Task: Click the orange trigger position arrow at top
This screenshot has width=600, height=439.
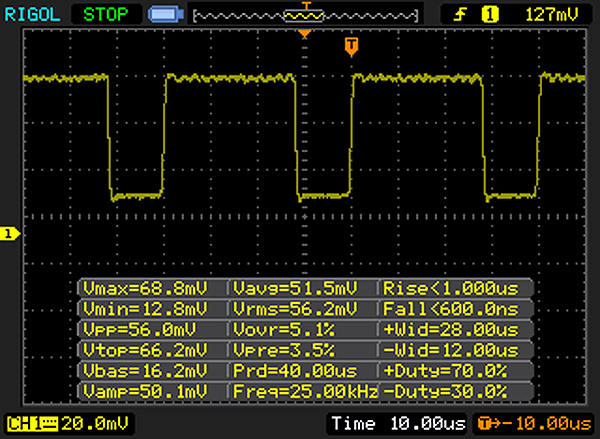Action: tap(305, 34)
